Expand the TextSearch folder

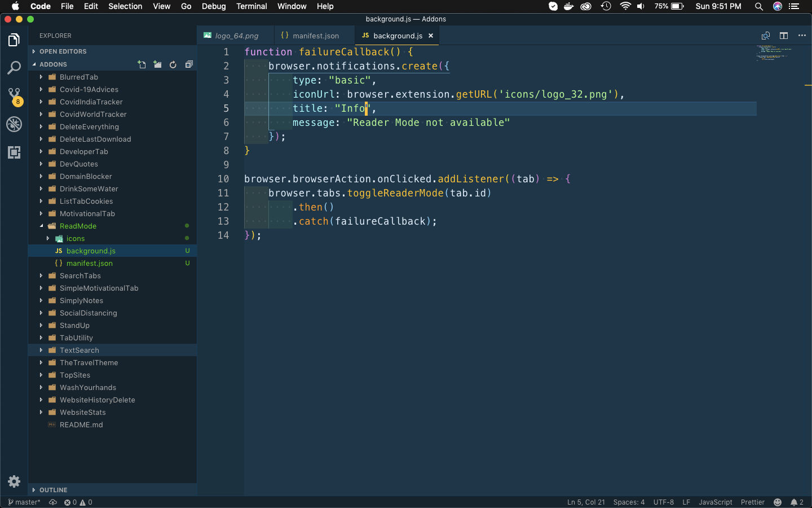(x=113, y=350)
